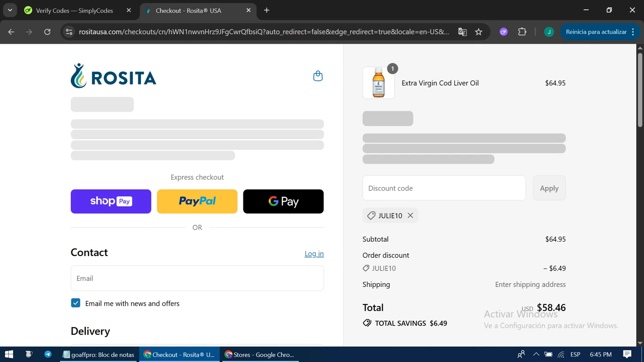Change the ESP input language
The height and width of the screenshot is (362, 644).
point(575,354)
